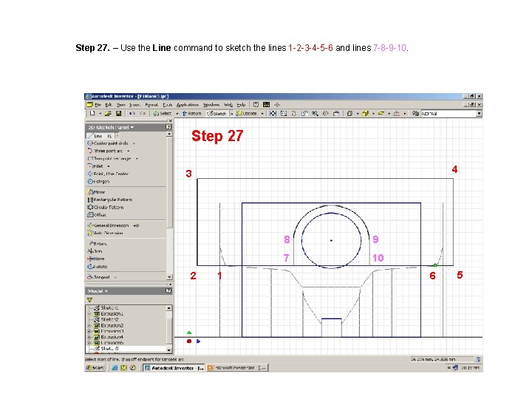Viewport: 532px width, 399px height.
Task: Pick the Tangent constraint tool
Action: coord(99,277)
